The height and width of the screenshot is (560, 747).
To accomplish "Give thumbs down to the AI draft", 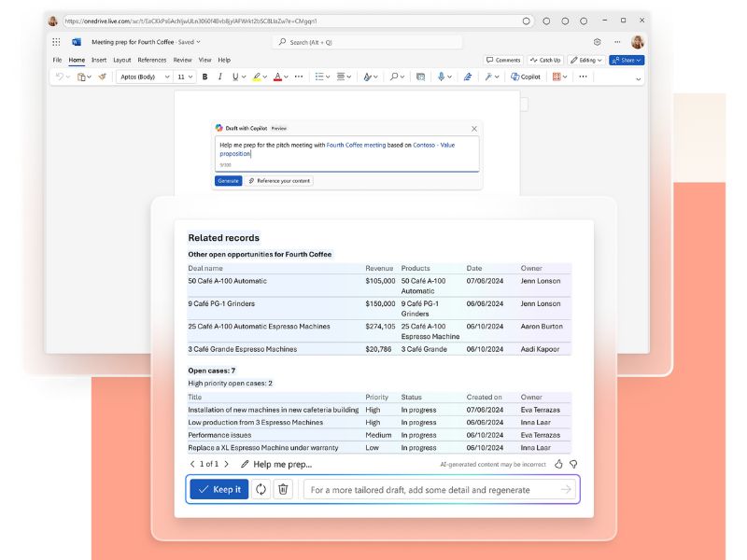I will tap(573, 464).
